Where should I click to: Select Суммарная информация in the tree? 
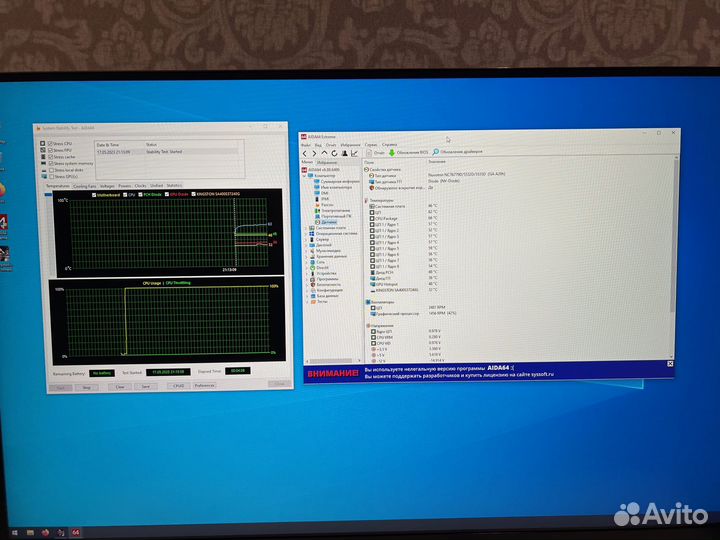[x=337, y=181]
